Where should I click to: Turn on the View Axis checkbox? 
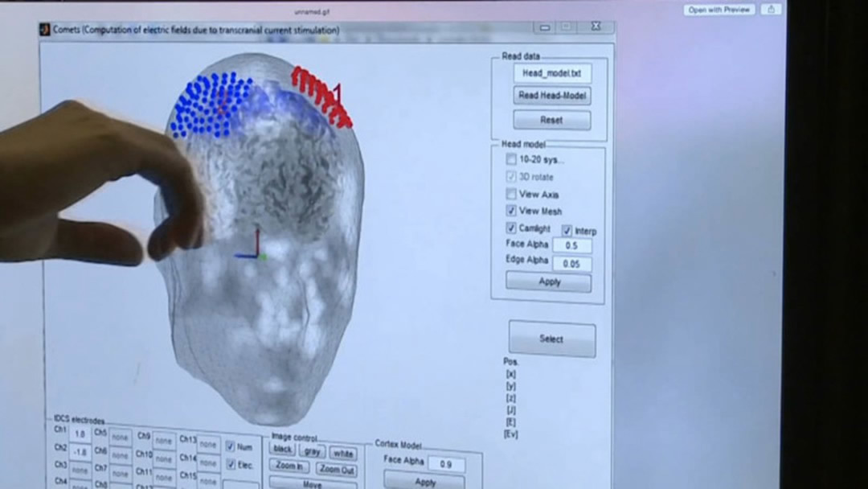tap(511, 194)
